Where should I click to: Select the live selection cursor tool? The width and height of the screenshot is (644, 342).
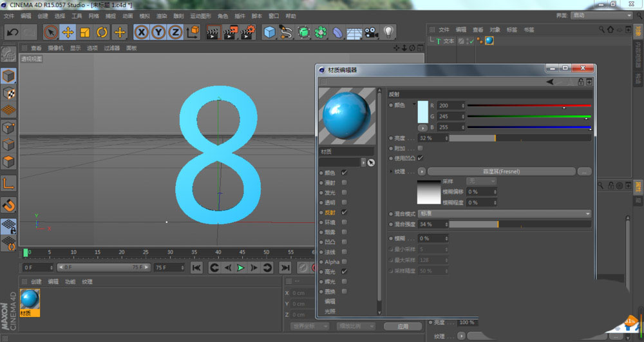pyautogui.click(x=51, y=32)
